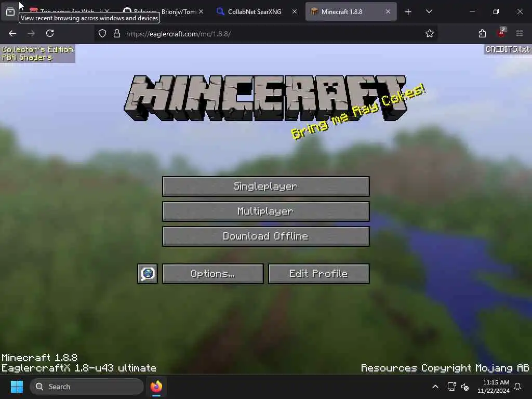Image resolution: width=532 pixels, height=399 pixels.
Task: Open the notifications bell icon
Action: [x=518, y=387]
